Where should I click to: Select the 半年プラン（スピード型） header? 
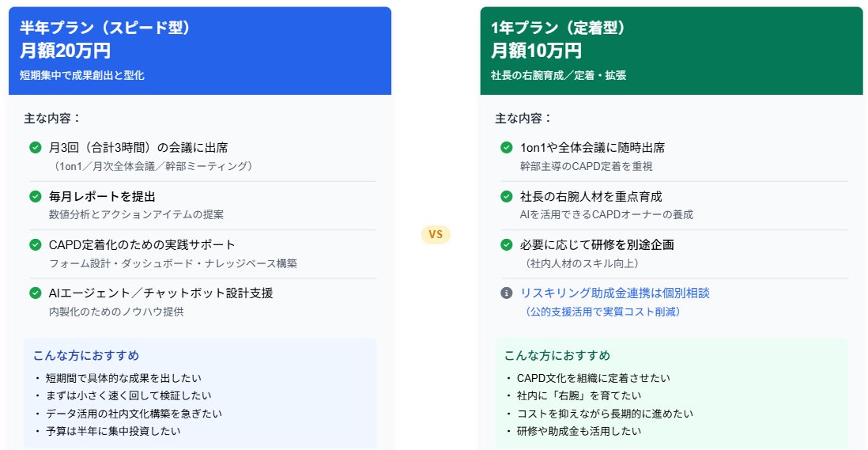tap(105, 28)
